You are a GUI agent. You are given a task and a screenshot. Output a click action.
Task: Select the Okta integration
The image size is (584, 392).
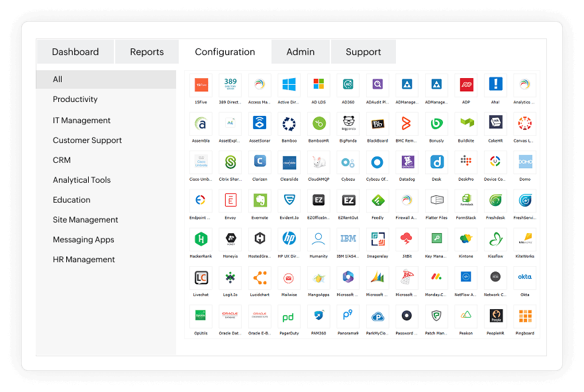tap(524, 277)
